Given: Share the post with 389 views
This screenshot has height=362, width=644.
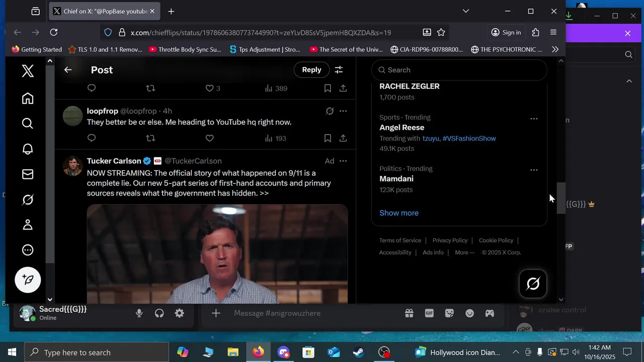Looking at the screenshot, I should click(x=343, y=88).
